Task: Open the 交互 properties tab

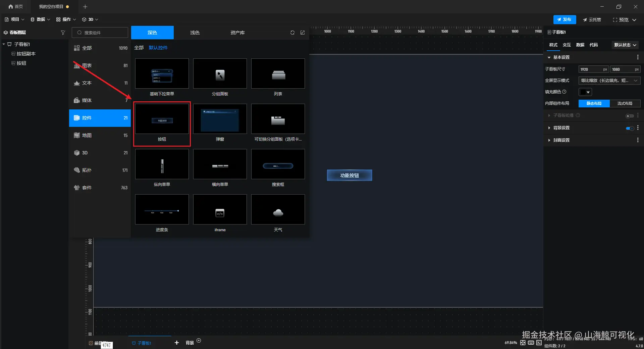Action: click(567, 45)
